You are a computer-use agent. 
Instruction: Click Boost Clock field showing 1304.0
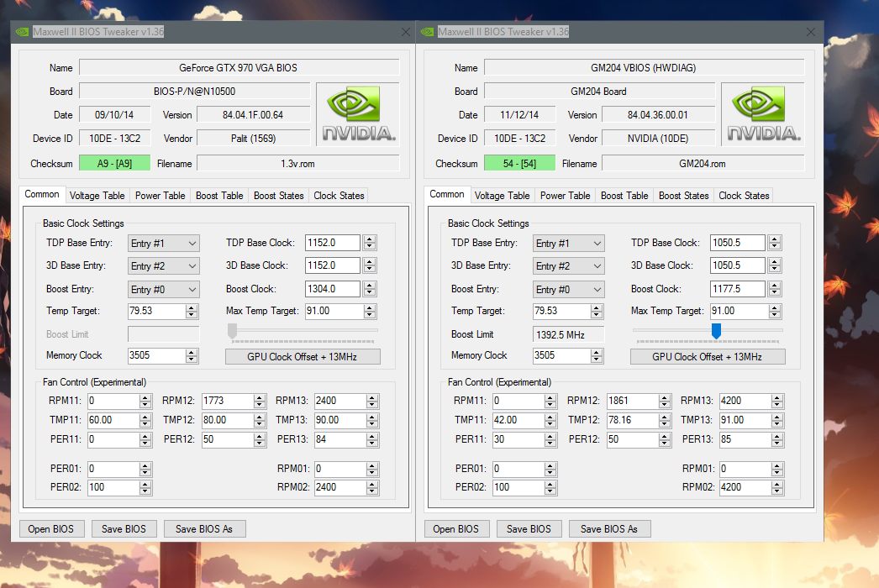(333, 289)
